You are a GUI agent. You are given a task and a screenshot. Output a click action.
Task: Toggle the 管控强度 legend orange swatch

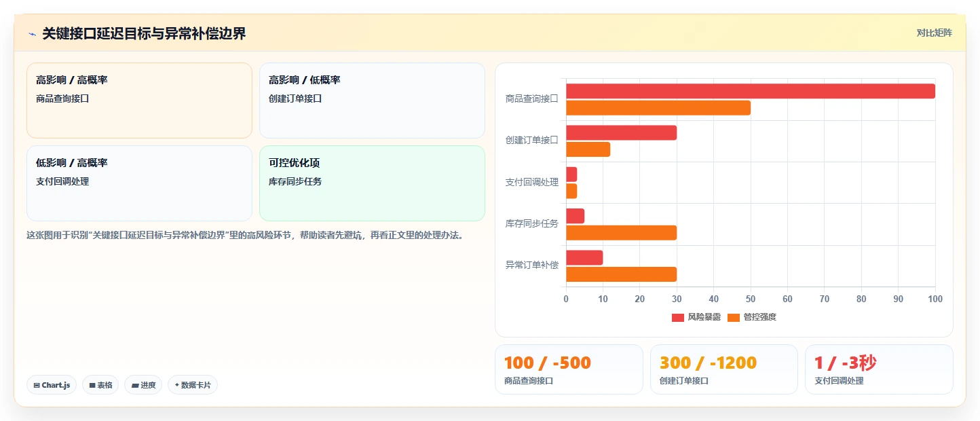click(x=734, y=318)
